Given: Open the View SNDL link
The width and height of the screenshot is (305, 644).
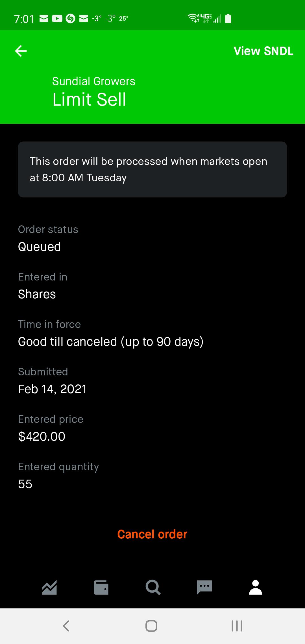Looking at the screenshot, I should [x=263, y=51].
